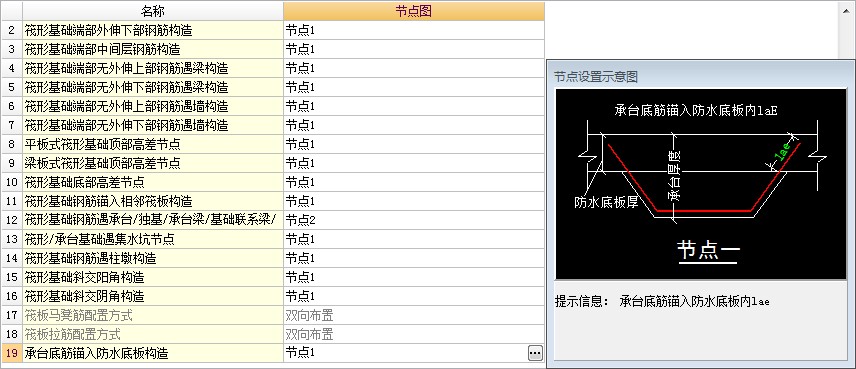Select row 16 筏形基础斜交阴角构造

pyautogui.click(x=153, y=296)
